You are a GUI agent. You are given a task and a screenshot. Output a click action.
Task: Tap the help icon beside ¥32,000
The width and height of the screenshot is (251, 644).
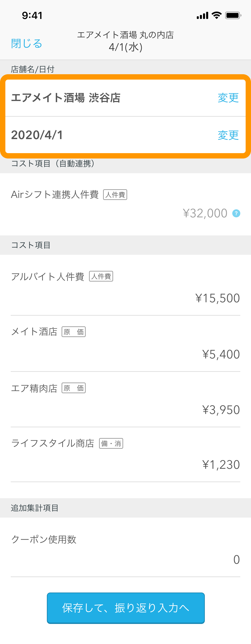[236, 213]
